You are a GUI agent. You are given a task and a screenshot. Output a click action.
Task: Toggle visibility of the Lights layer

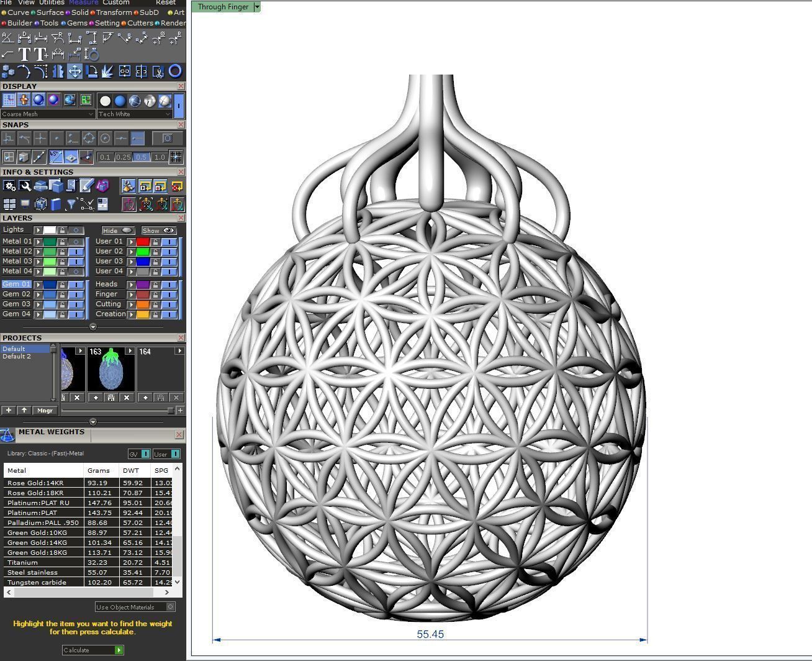tap(76, 230)
